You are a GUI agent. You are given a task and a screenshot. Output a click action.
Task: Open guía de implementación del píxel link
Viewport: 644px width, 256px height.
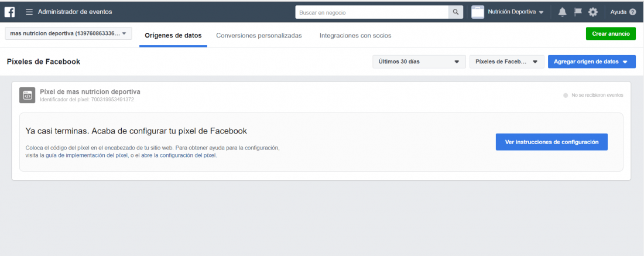(87, 156)
